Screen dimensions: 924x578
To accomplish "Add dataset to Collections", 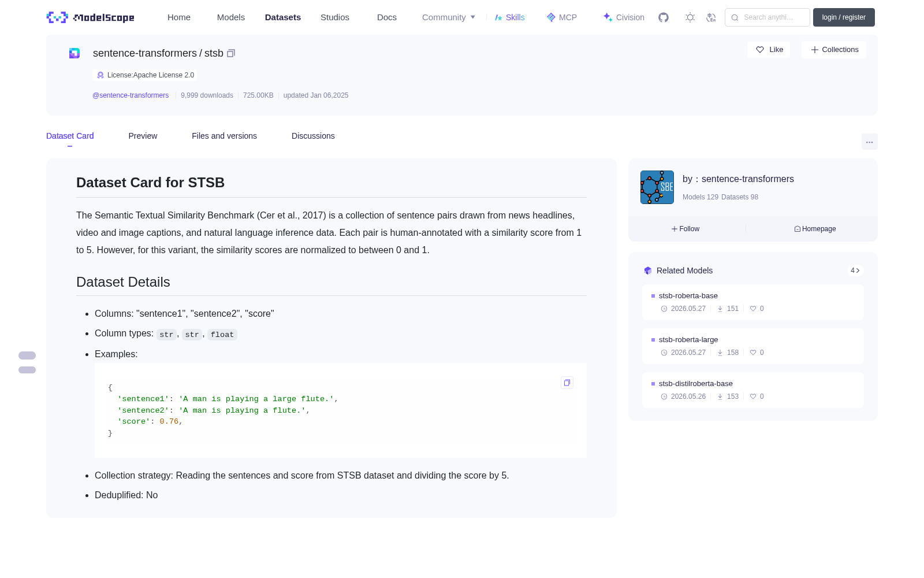I will click(834, 50).
